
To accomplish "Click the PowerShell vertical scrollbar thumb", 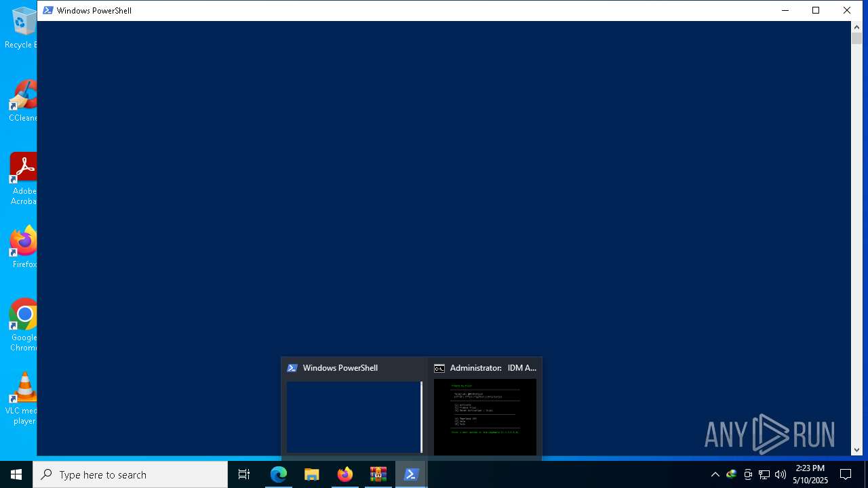I will [856, 38].
